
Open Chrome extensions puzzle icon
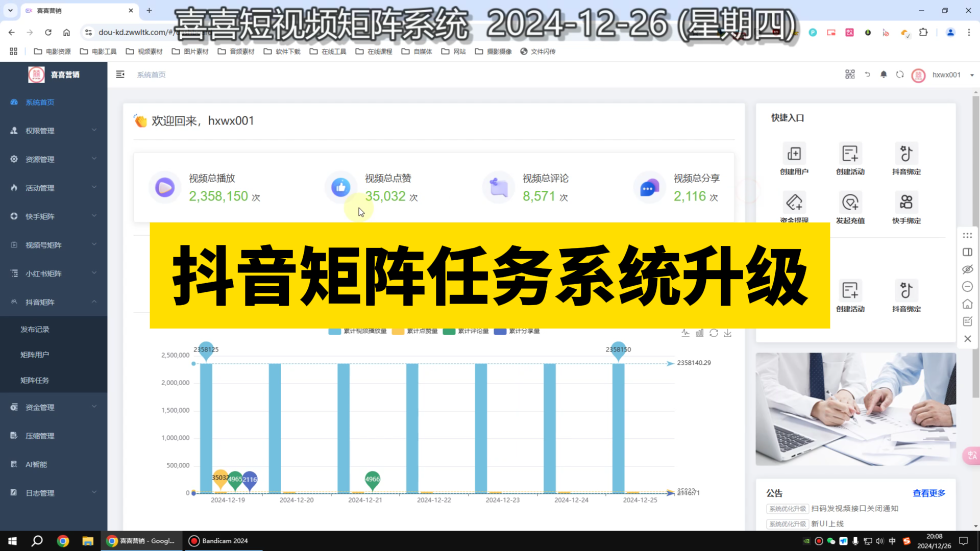pos(923,32)
